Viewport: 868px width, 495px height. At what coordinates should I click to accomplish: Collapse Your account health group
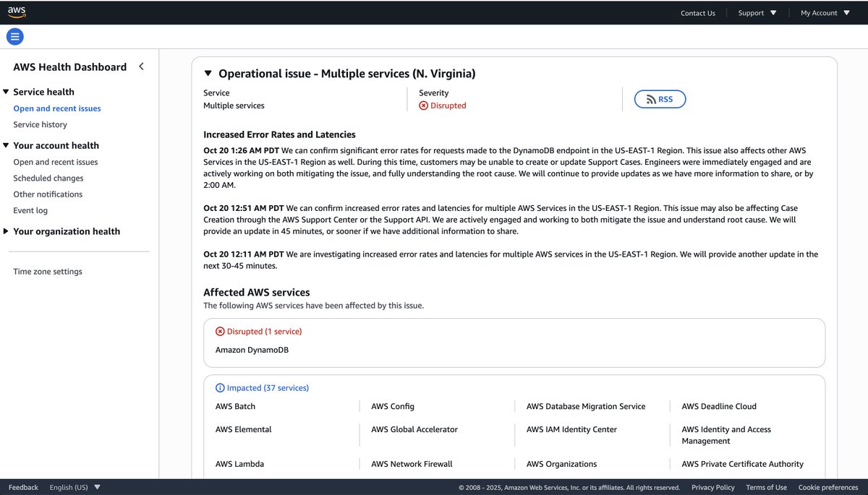pyautogui.click(x=7, y=145)
